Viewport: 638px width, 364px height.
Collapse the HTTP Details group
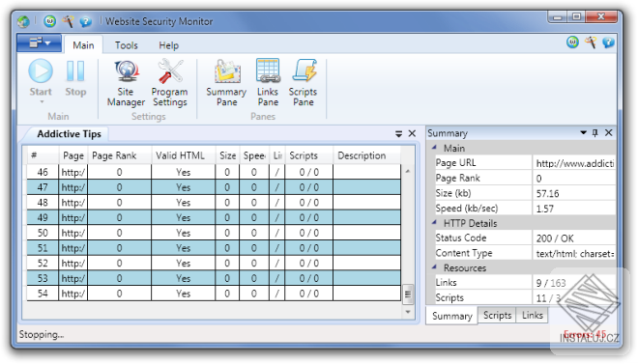pos(434,223)
